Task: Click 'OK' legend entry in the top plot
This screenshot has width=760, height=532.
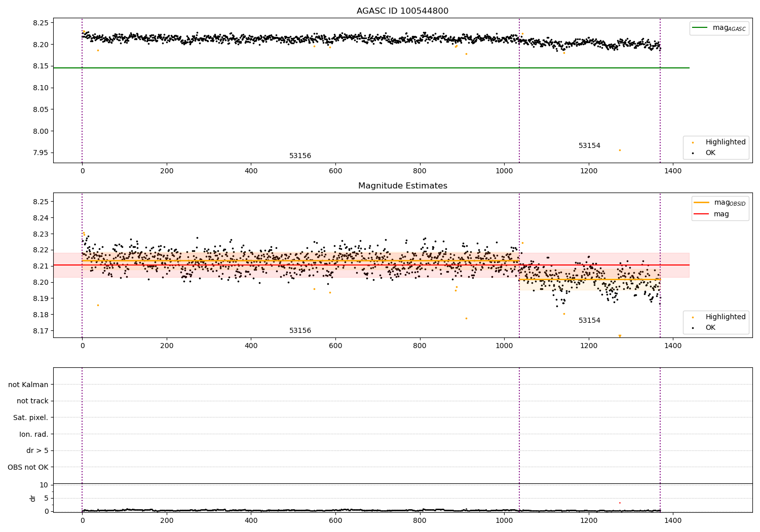Action: tap(704, 153)
